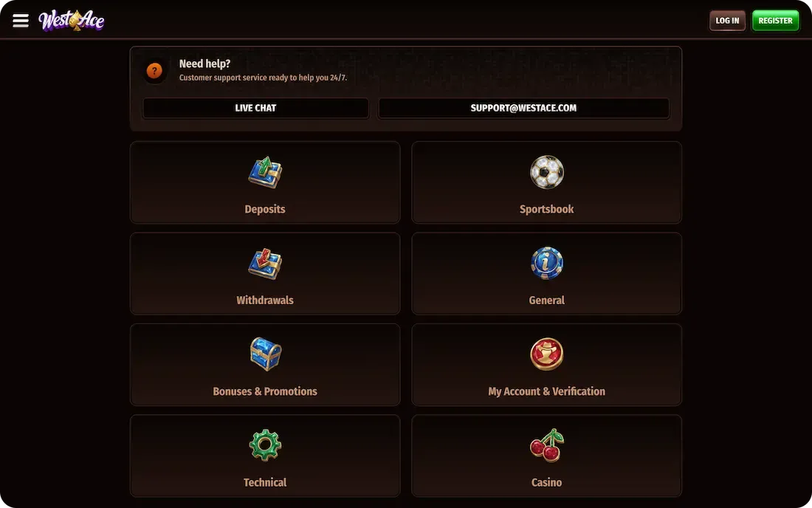Click the green Register button
This screenshot has height=508, width=812.
775,21
